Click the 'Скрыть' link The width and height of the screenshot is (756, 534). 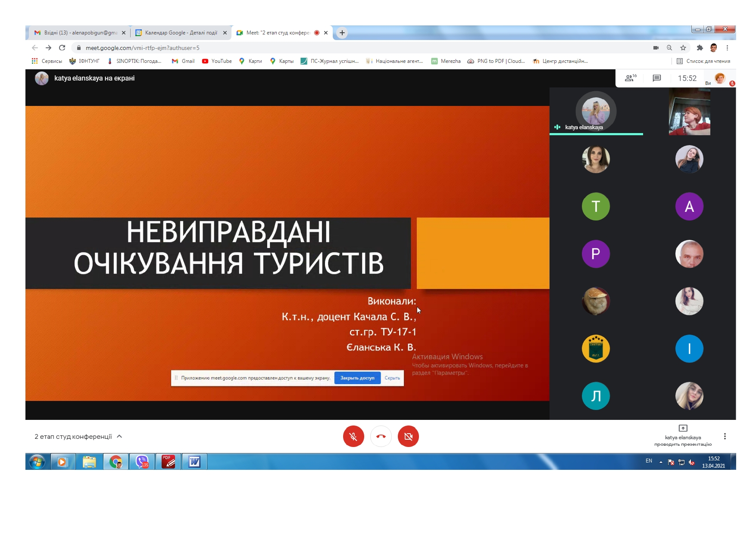[392, 378]
